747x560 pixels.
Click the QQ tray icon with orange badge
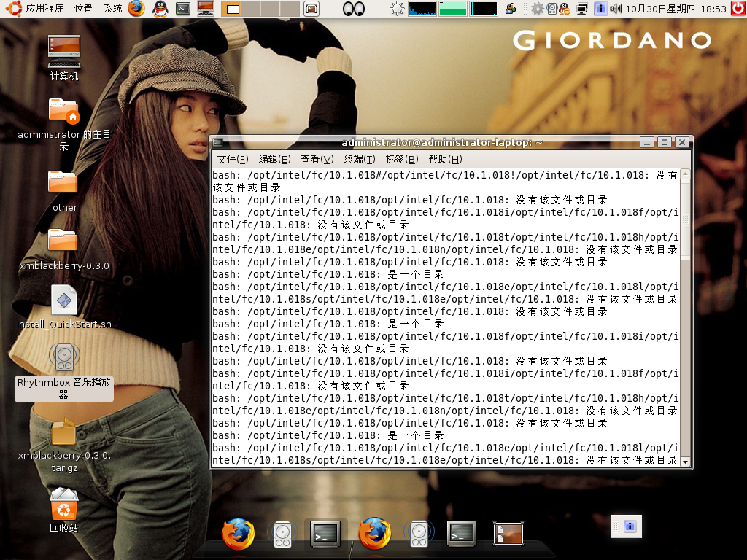565,9
